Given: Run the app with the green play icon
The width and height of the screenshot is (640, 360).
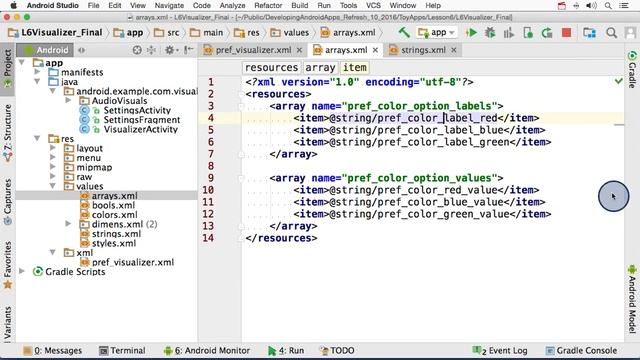Looking at the screenshot, I should (x=471, y=33).
